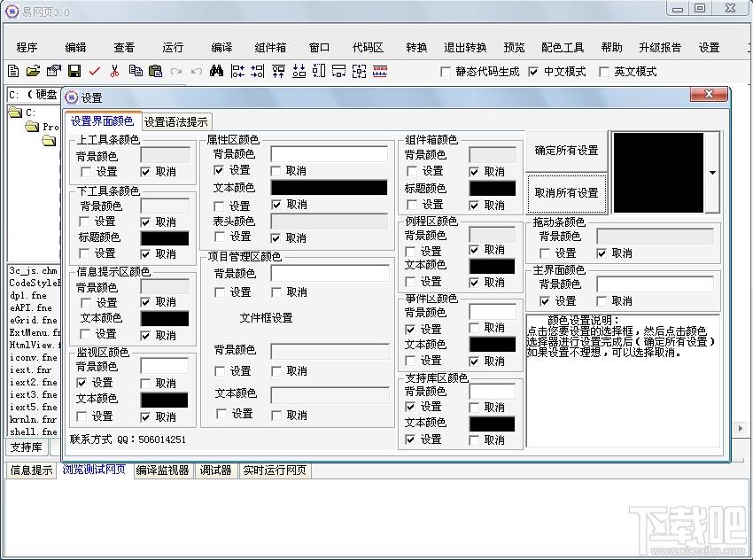Click the Paste clipboard icon
The width and height of the screenshot is (753, 560).
[155, 71]
